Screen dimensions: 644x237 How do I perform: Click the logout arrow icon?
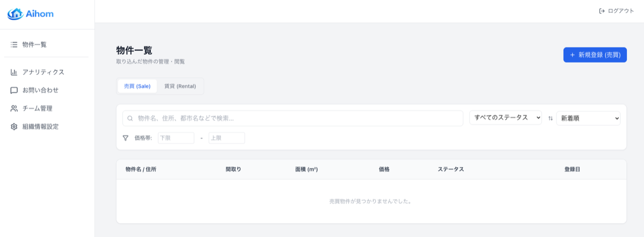click(x=602, y=11)
